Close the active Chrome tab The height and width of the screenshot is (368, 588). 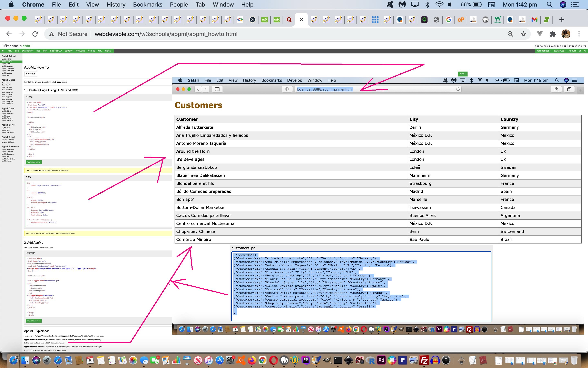(x=301, y=20)
